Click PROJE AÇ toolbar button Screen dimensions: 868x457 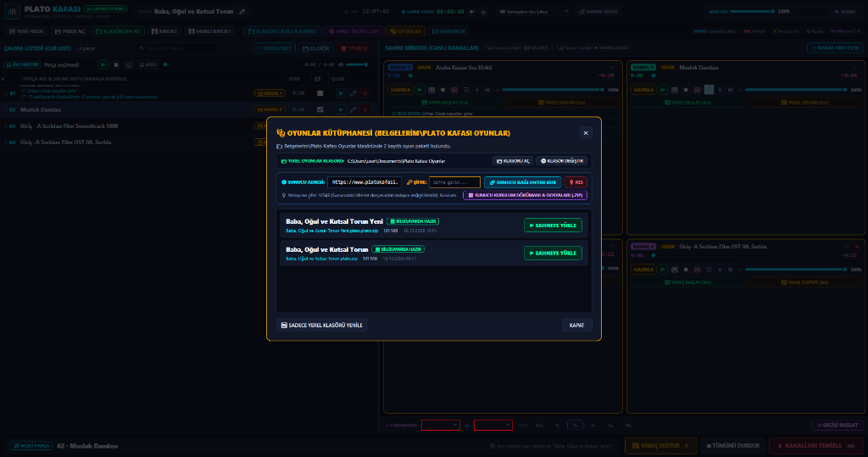70,31
